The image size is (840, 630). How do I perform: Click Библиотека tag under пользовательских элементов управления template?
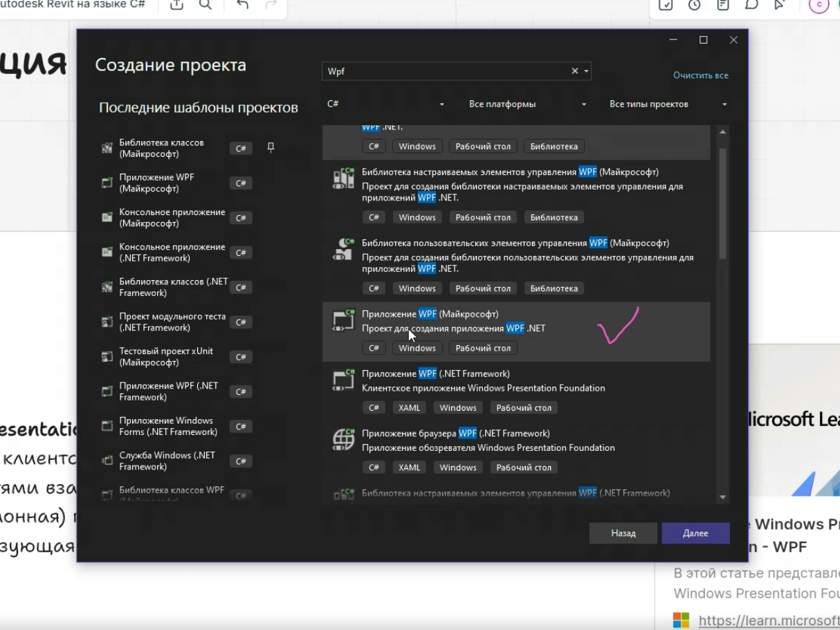coord(554,288)
